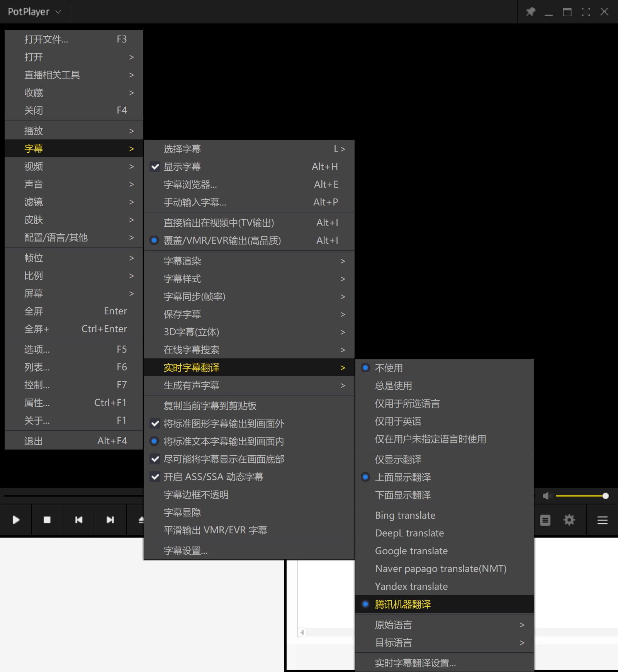Viewport: 618px width, 672px height.
Task: Choose 仅显示翻译 option
Action: pos(445,460)
